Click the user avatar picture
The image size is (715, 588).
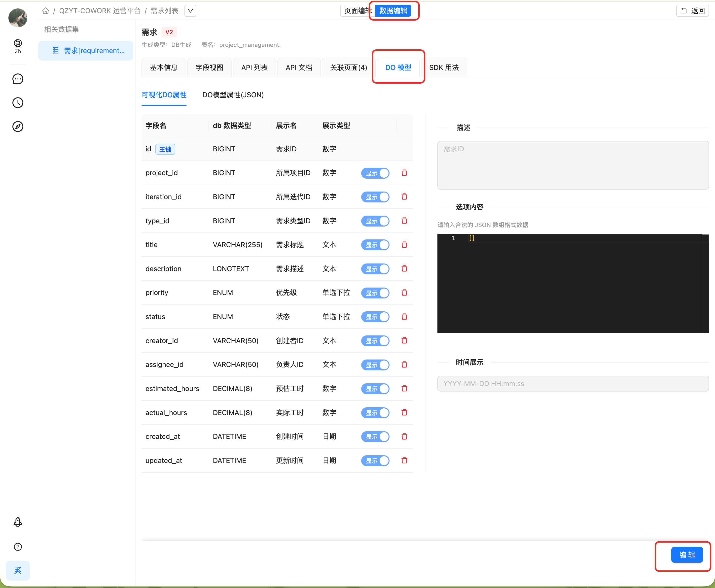[x=18, y=18]
